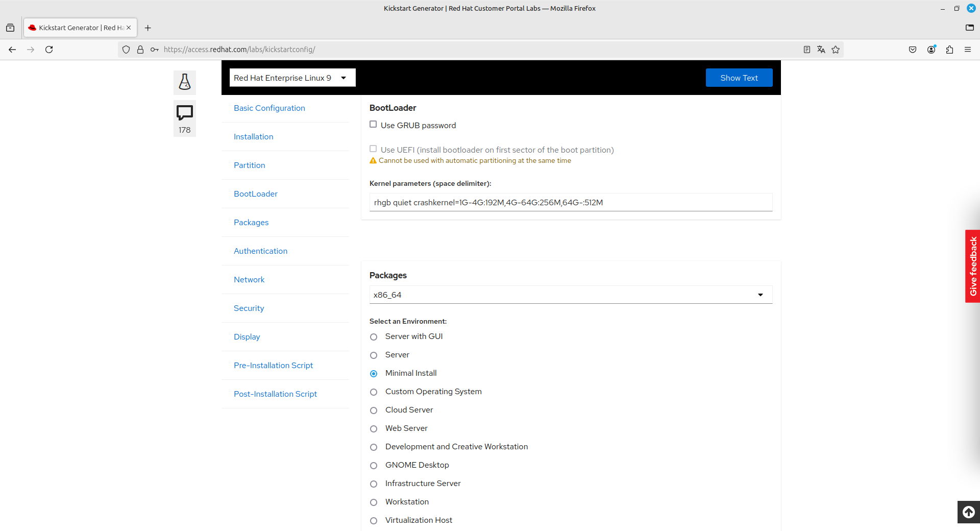Open the x86_64 architecture dropdown

(571, 295)
